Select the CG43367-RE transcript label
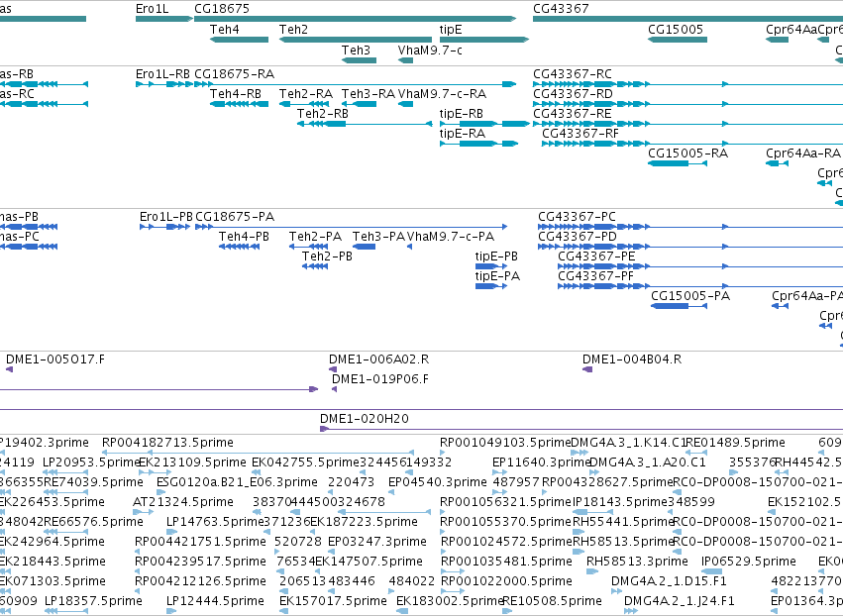The image size is (843, 616). [x=573, y=114]
